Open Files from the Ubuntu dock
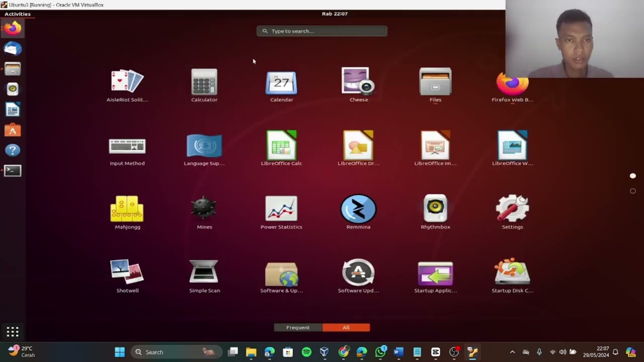 (x=13, y=69)
